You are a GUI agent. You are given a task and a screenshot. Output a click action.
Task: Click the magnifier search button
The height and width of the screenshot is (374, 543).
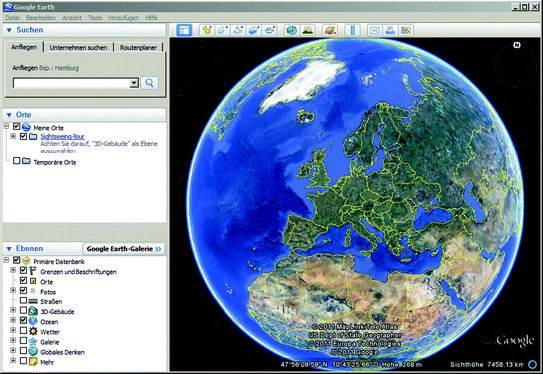click(x=150, y=83)
